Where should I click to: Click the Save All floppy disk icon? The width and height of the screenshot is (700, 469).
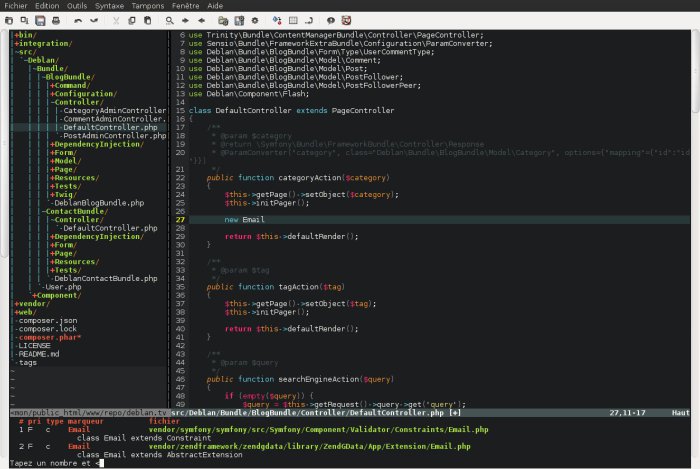tap(40, 21)
